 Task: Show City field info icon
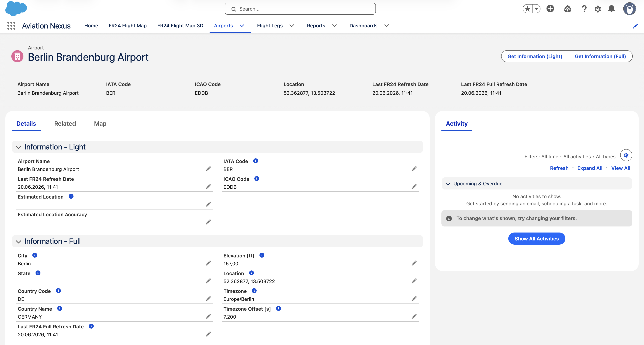35,255
